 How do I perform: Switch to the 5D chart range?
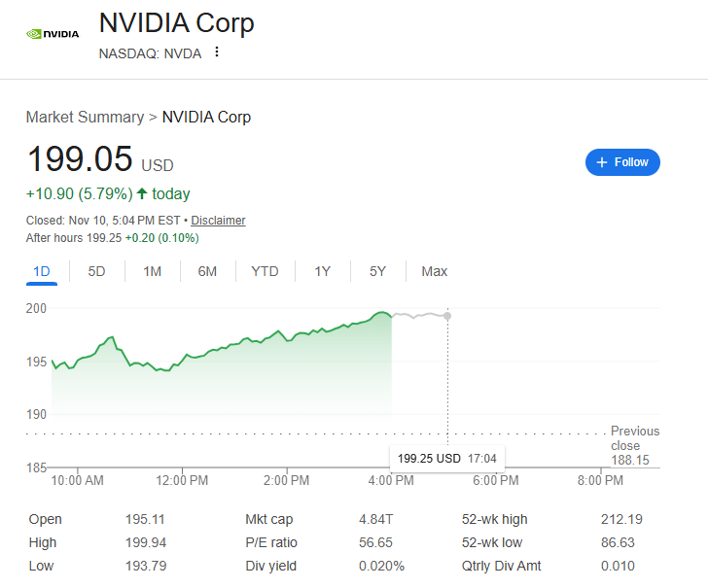(96, 271)
